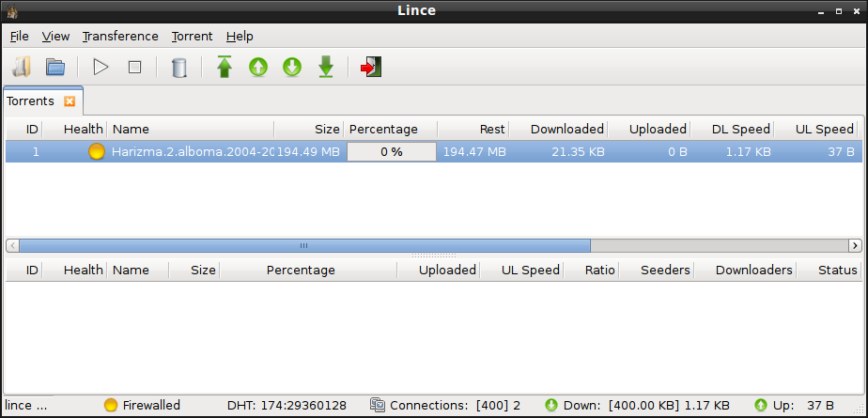This screenshot has width=868, height=418.
Task: Open the Help menu
Action: coord(240,37)
